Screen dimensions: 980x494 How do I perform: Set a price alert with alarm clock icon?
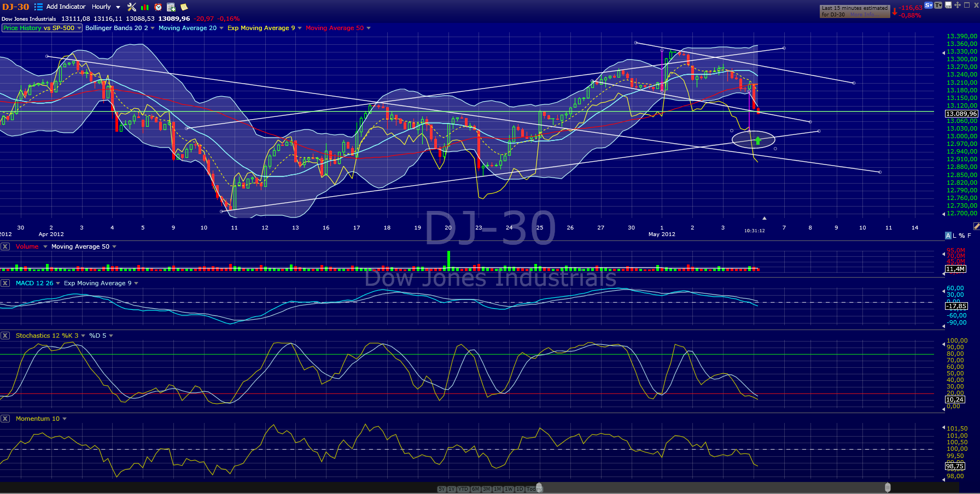coord(158,7)
